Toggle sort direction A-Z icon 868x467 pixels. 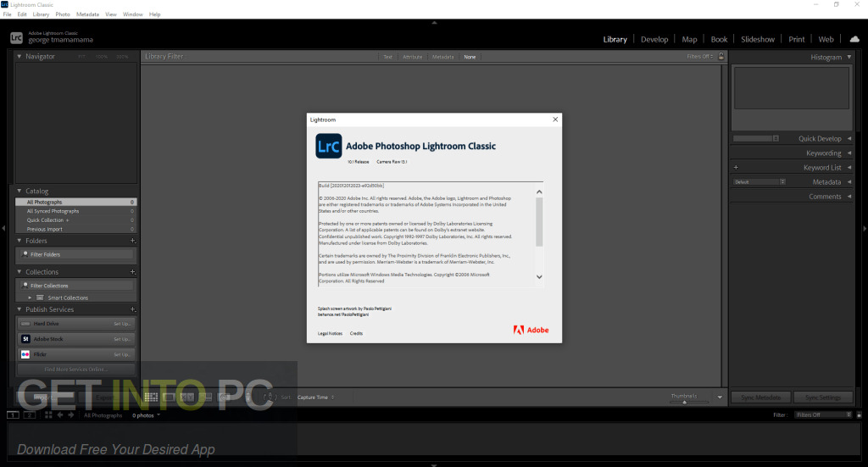(x=270, y=397)
